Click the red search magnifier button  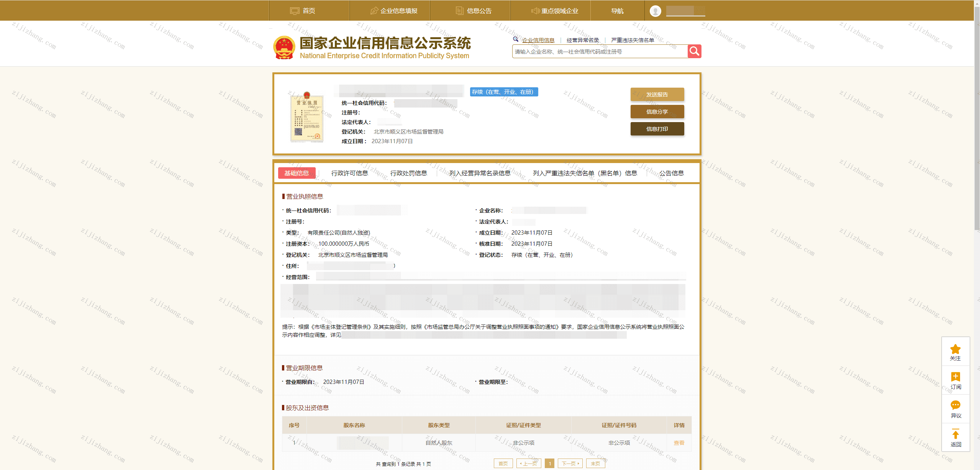coord(694,51)
